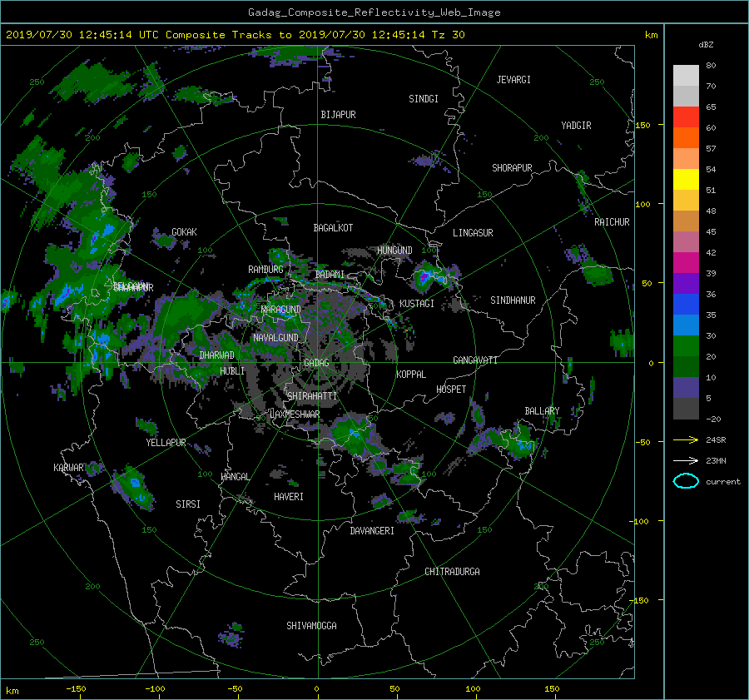This screenshot has width=749, height=700.
Task: Click the 150 tick on right km axis
Action: point(642,125)
